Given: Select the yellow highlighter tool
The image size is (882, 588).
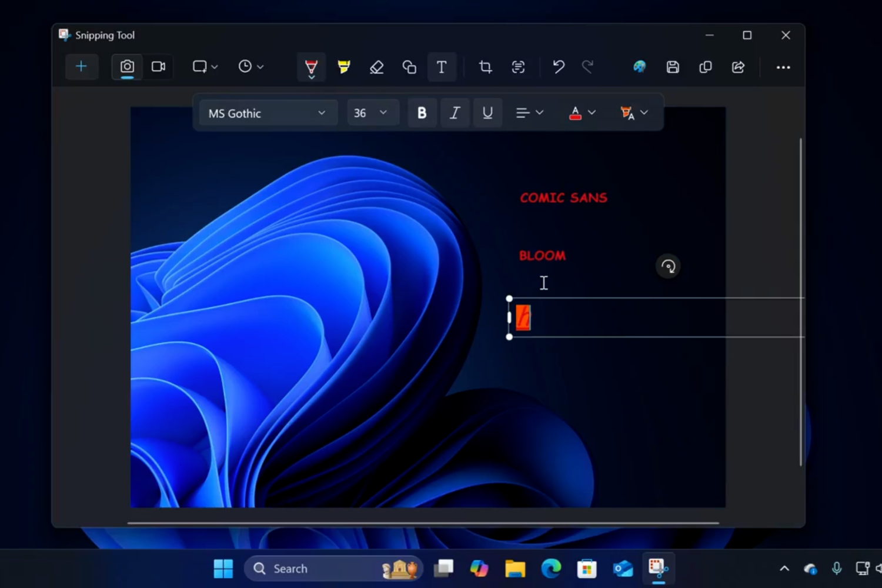Looking at the screenshot, I should tap(344, 67).
